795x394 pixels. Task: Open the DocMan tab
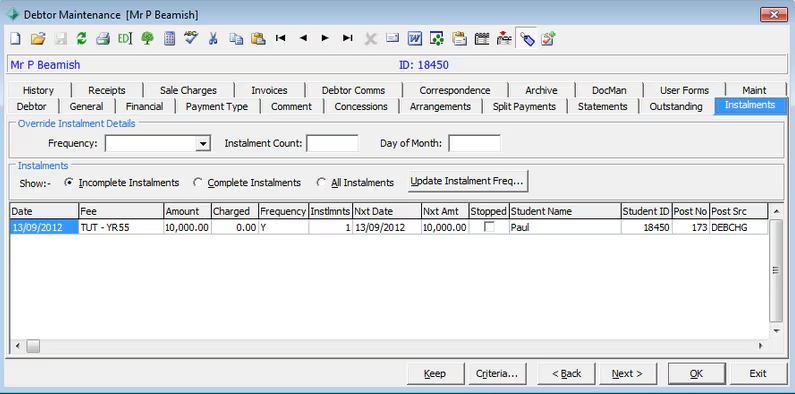coord(609,90)
